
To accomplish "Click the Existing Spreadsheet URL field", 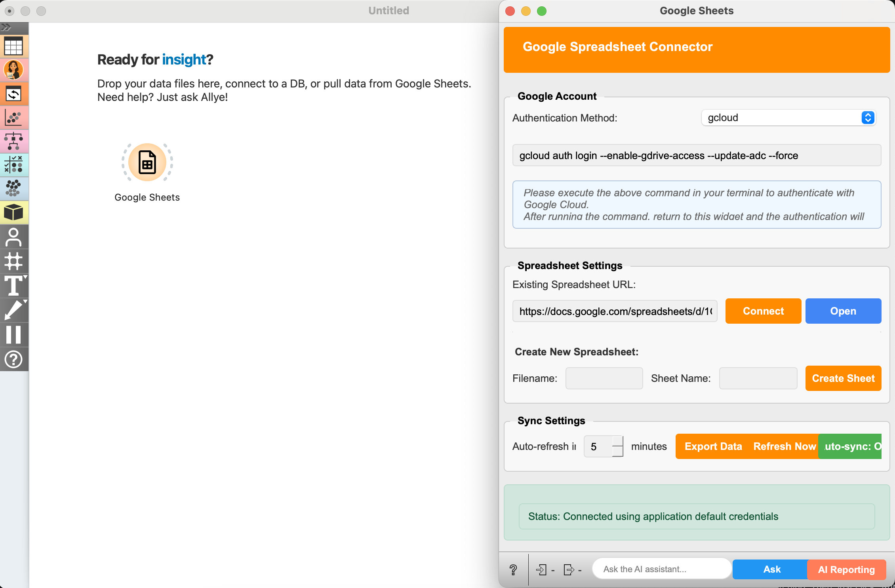I will click(615, 311).
